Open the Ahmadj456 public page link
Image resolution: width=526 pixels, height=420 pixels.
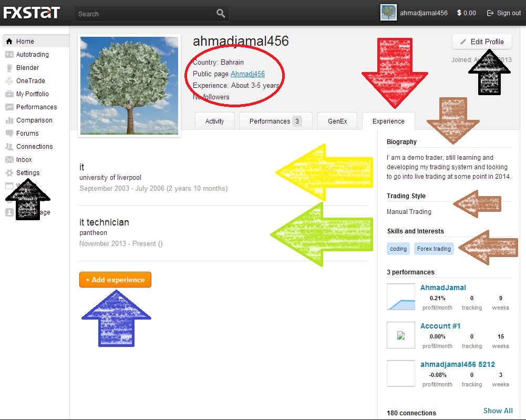click(247, 74)
